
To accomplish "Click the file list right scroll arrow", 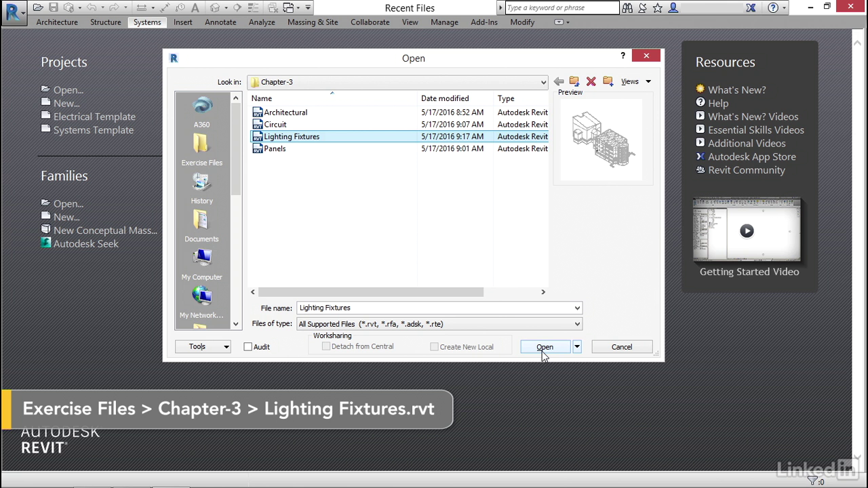I will tap(542, 292).
